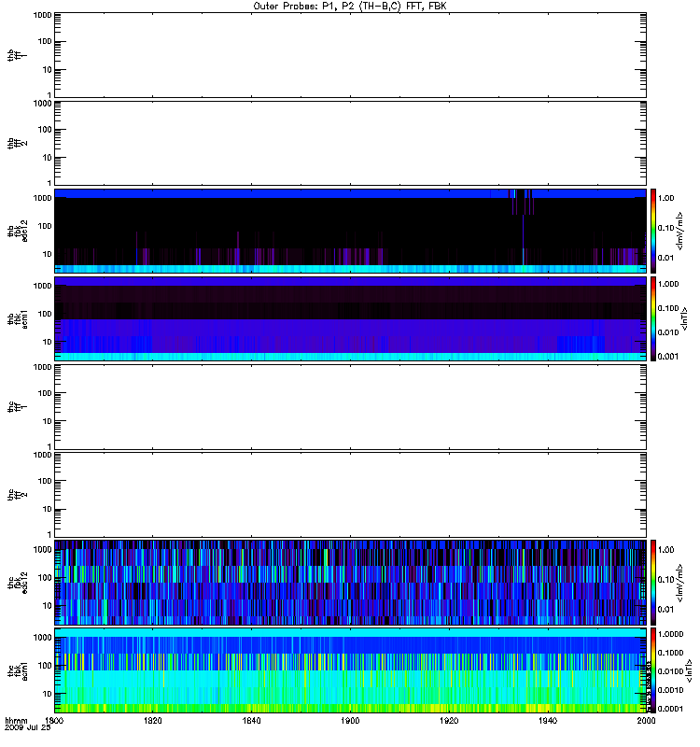Screen dimensions: 700x747
Task: Select the thb fbk edc12 spectrogram panel
Action: [350, 231]
